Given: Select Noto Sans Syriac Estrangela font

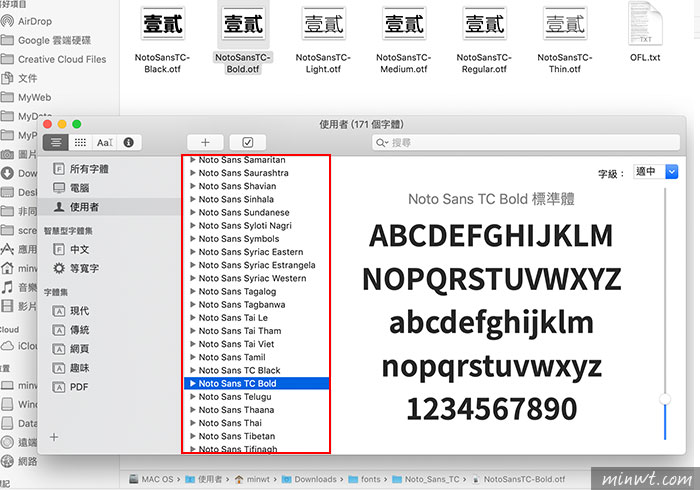Looking at the screenshot, I should click(x=257, y=265).
